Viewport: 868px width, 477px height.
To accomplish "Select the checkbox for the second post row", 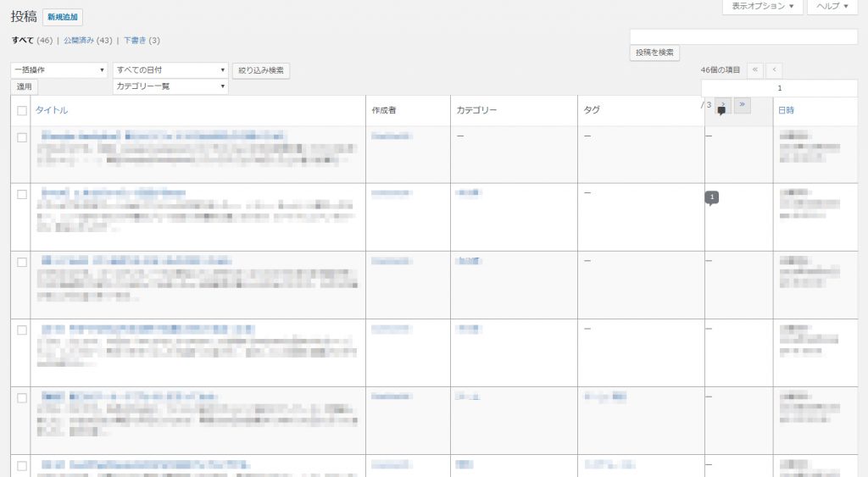I will click(x=21, y=194).
